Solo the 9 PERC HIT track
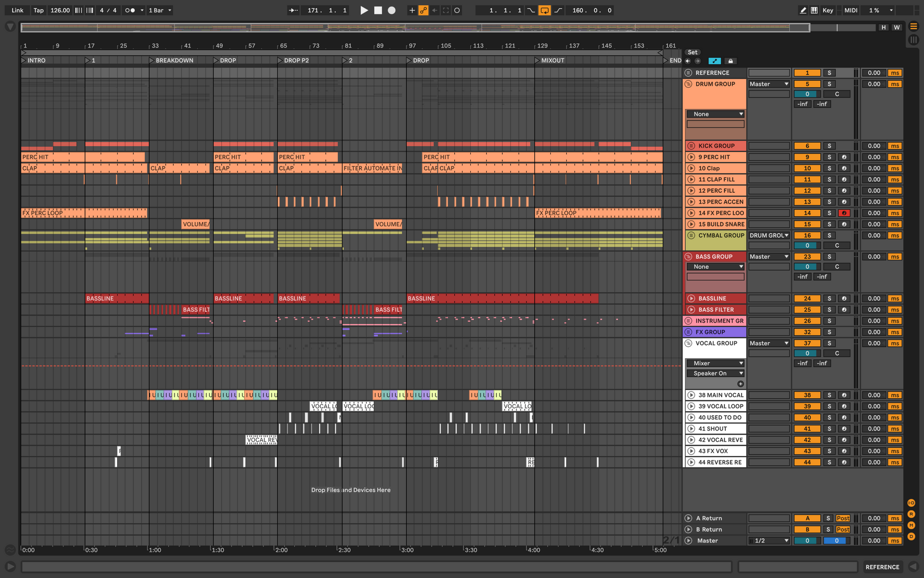This screenshot has height=578, width=924. (829, 157)
